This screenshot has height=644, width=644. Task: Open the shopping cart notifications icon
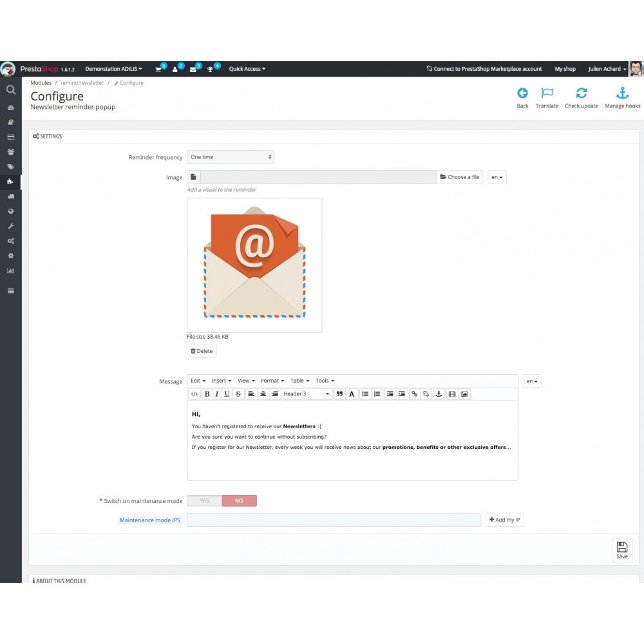[158, 70]
